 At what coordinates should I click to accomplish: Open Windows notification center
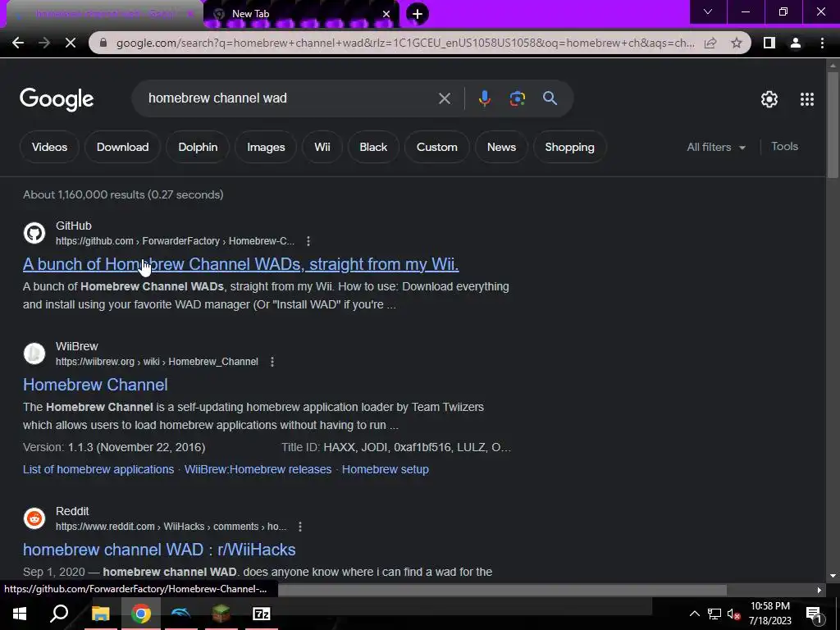[x=815, y=614]
